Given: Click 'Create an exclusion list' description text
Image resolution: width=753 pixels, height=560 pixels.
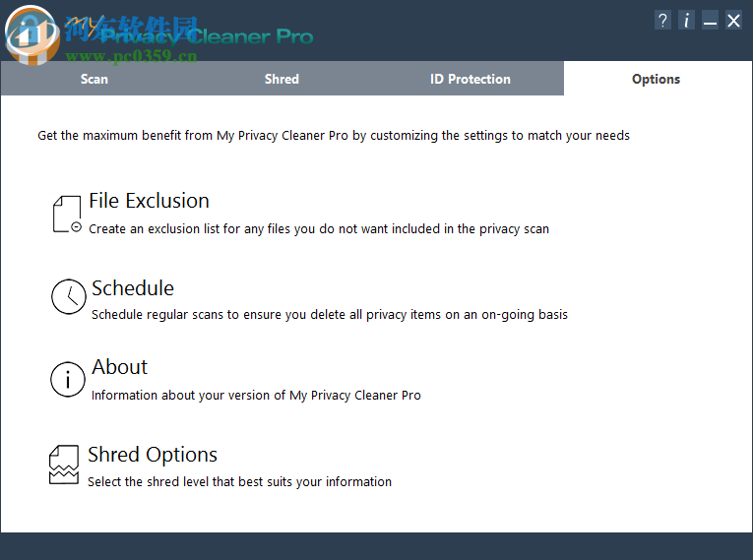Looking at the screenshot, I should (x=319, y=229).
